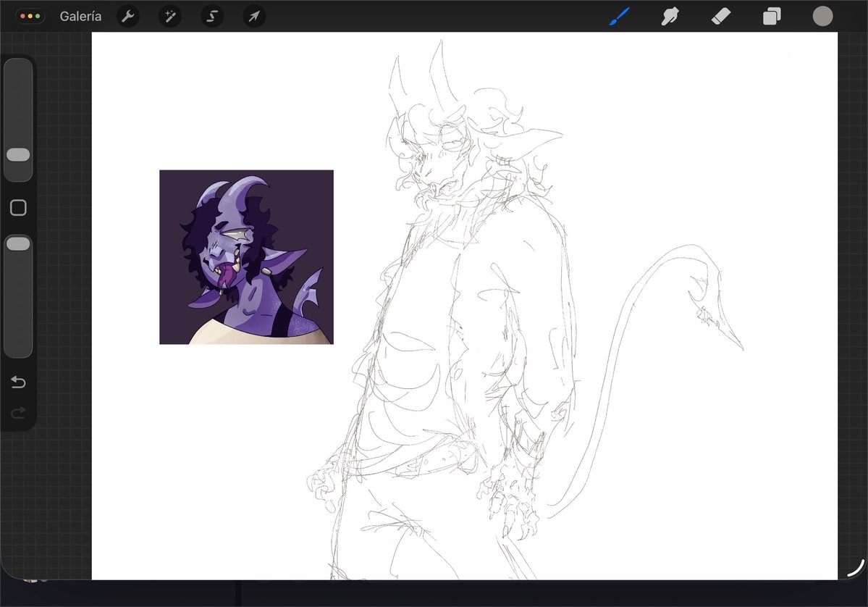Open the Galería gallery view

pos(80,17)
